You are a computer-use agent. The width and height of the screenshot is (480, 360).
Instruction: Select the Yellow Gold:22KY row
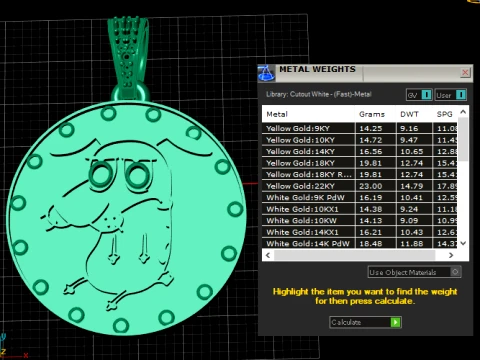(360, 186)
